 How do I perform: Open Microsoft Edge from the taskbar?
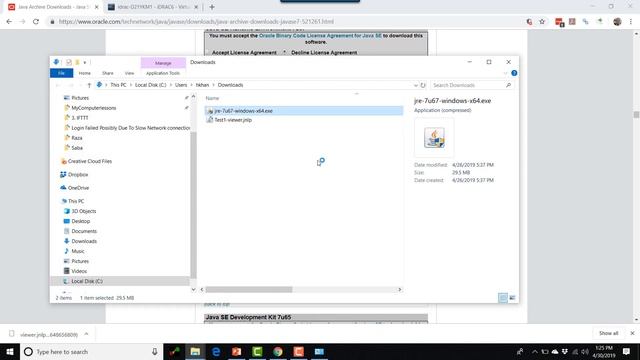[x=216, y=351]
